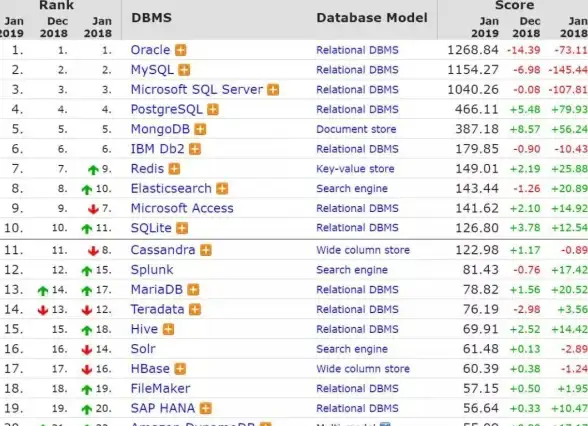The image size is (588, 426).
Task: Click Search engine model in Elasticsearch row
Action: (352, 189)
